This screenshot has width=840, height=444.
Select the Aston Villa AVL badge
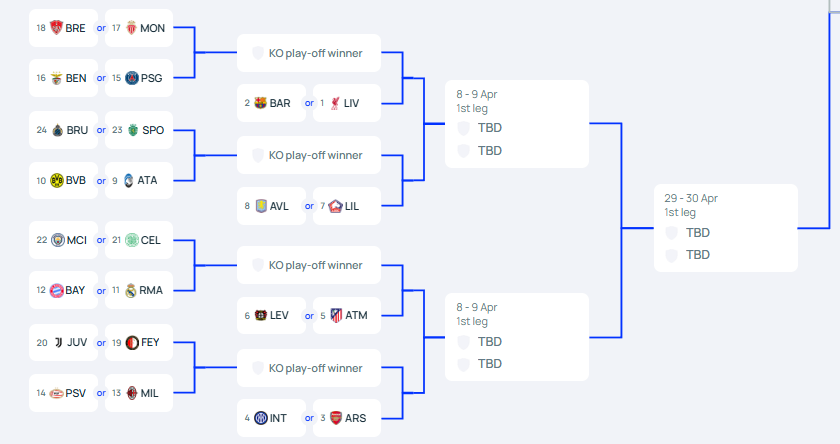click(261, 206)
